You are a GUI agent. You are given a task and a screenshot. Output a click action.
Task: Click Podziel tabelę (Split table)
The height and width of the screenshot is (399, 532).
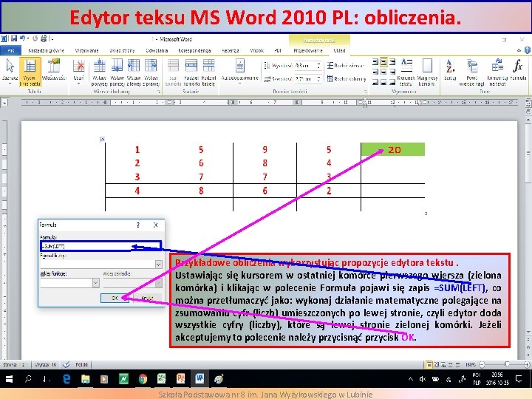(208, 72)
